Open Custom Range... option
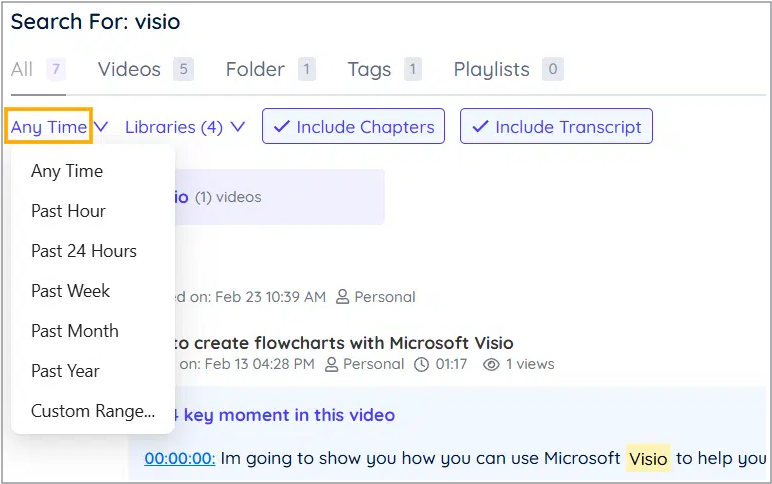 93,411
